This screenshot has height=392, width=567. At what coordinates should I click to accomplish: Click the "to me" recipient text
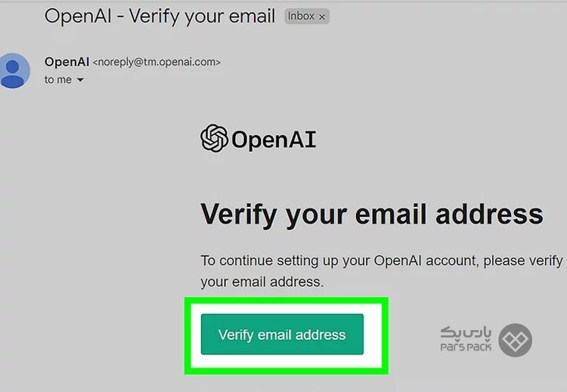click(x=58, y=79)
